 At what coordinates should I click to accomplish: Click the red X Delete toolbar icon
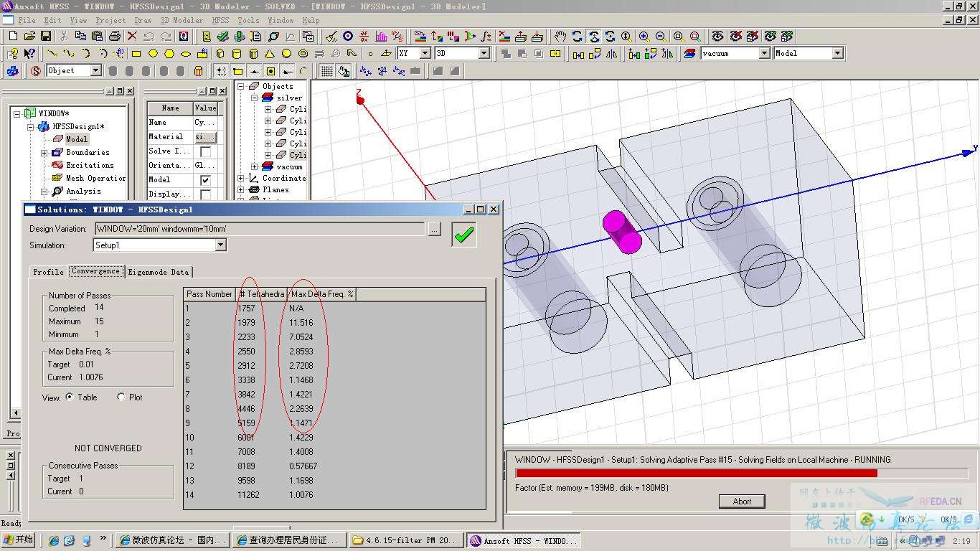point(132,36)
